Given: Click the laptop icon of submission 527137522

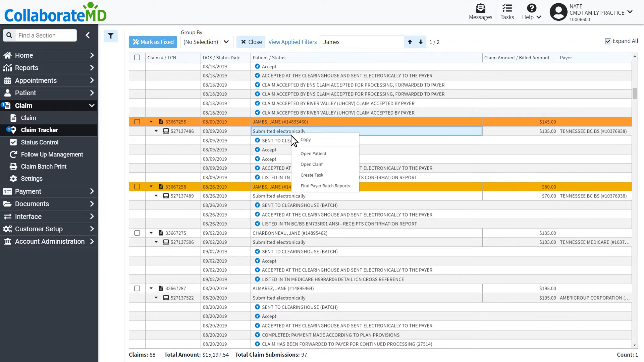Looking at the screenshot, I should click(x=166, y=298).
